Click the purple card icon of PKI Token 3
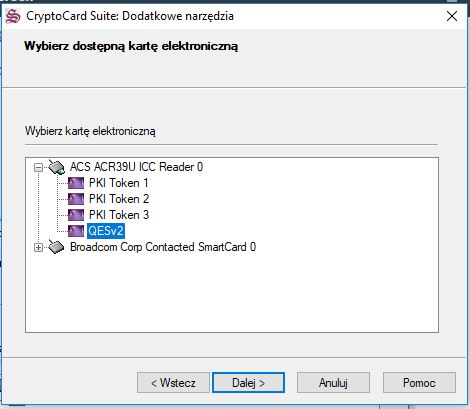The width and height of the screenshot is (470, 409). [76, 215]
